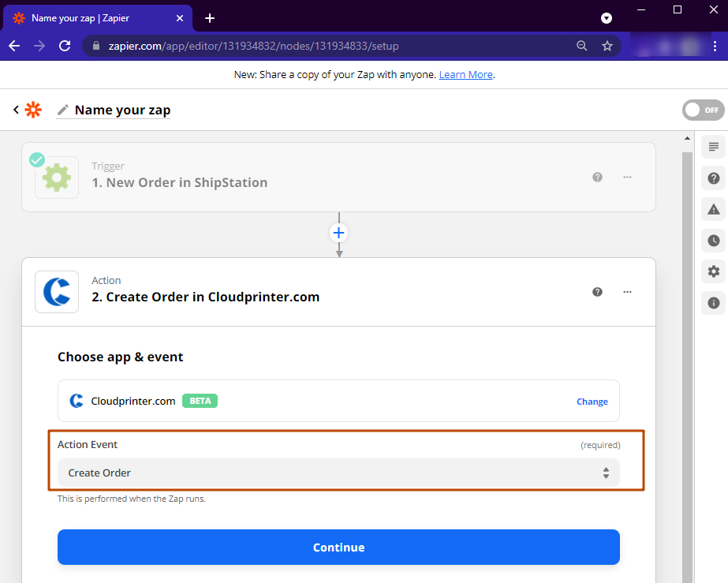Click the 'Name your zap' title field
Screen dimensions: 728x583
(122, 110)
